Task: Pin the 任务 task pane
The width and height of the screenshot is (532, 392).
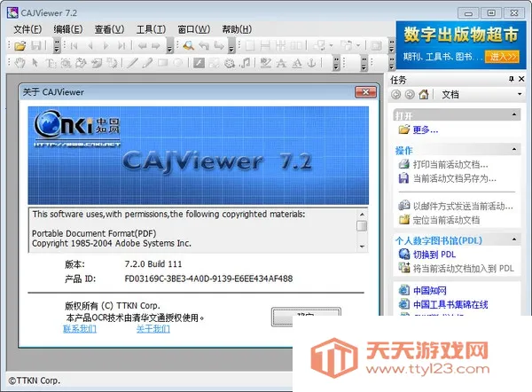Action: [512, 79]
